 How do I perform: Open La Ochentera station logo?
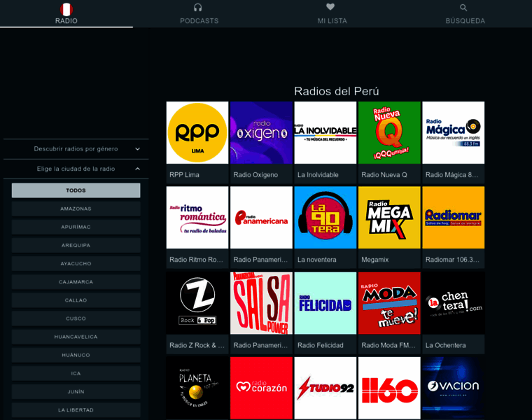[x=454, y=303]
